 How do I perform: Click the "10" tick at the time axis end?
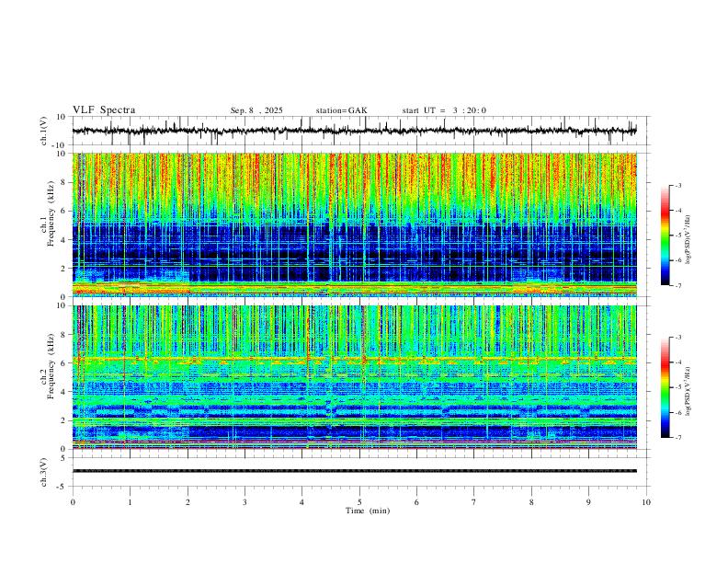pyautogui.click(x=646, y=502)
